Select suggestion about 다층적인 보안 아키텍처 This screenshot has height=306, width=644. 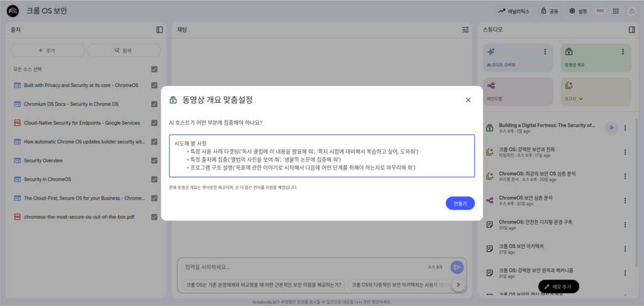pos(399,284)
